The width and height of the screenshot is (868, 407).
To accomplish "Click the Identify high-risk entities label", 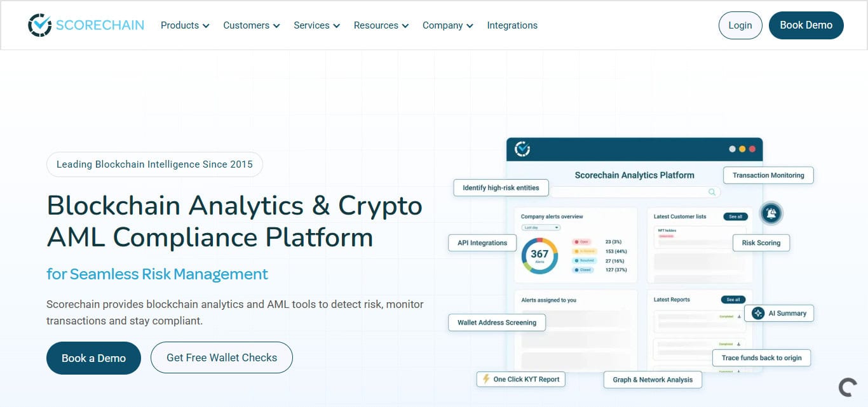I will [x=501, y=188].
